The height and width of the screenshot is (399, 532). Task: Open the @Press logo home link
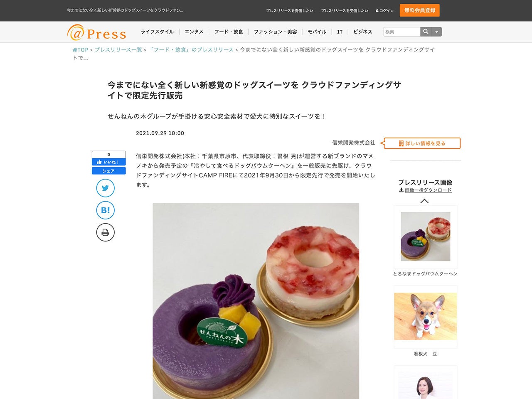click(96, 32)
